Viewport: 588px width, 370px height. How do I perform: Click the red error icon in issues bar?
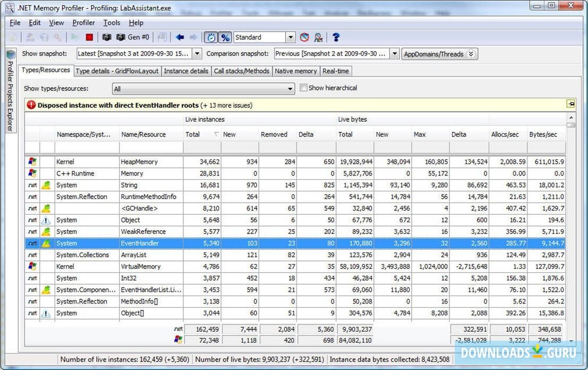[x=31, y=105]
